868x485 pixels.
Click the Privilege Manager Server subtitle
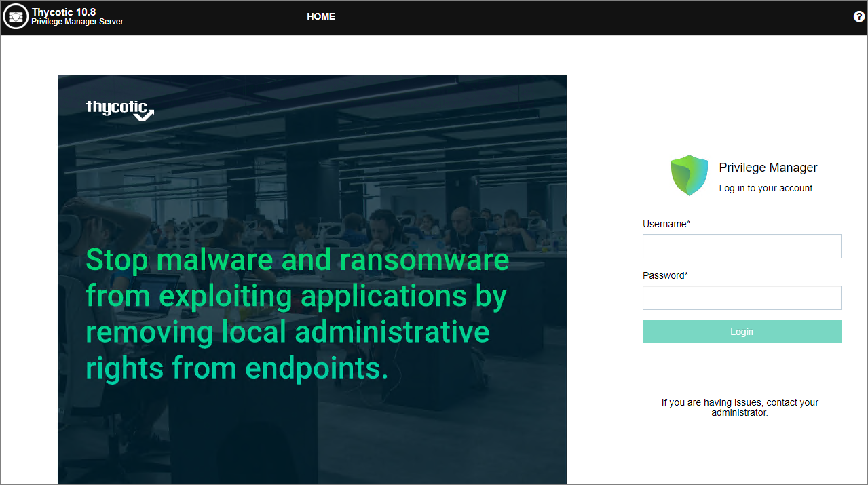pos(77,22)
